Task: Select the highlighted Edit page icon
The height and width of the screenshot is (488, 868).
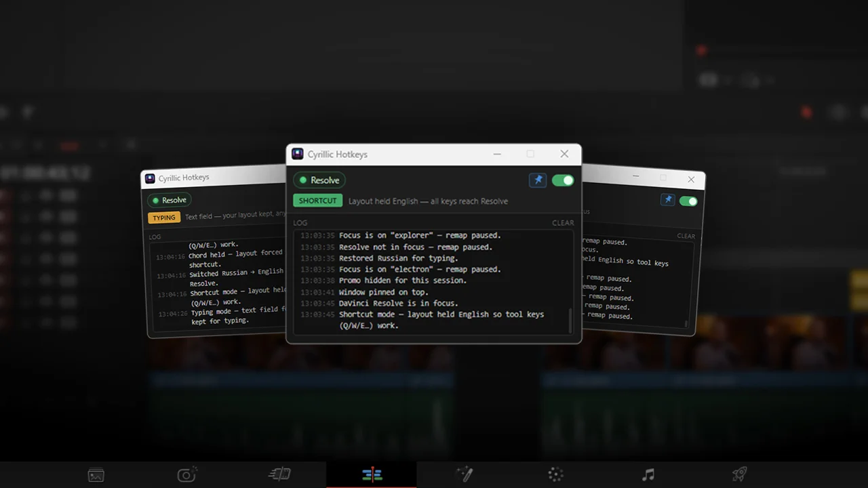Action: pos(372,475)
